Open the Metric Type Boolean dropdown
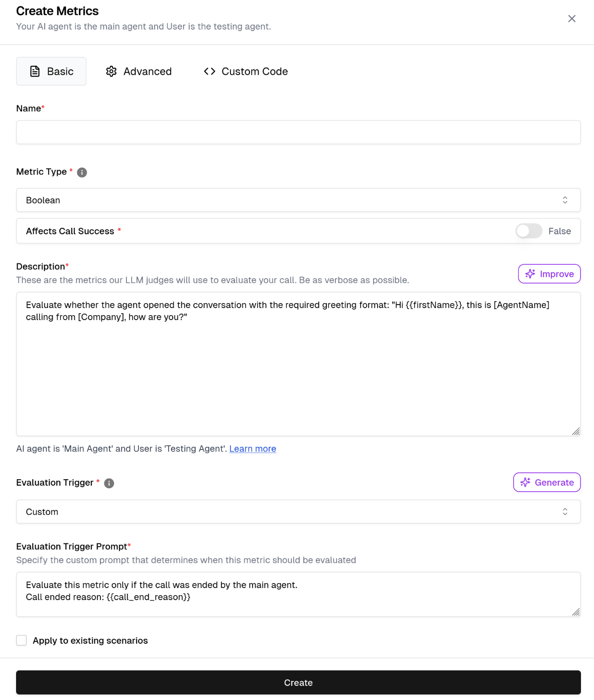Screen dimensions: 594x700 point(298,200)
